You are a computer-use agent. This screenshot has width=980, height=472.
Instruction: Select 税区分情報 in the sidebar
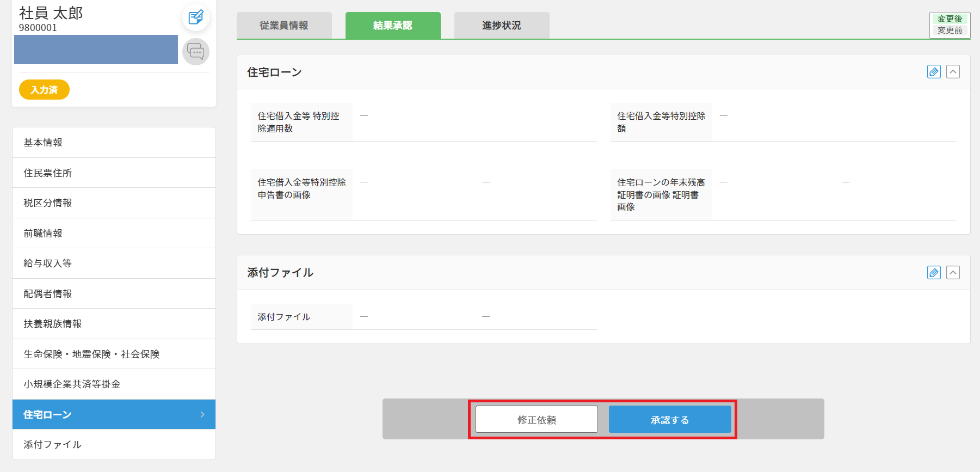tap(114, 203)
